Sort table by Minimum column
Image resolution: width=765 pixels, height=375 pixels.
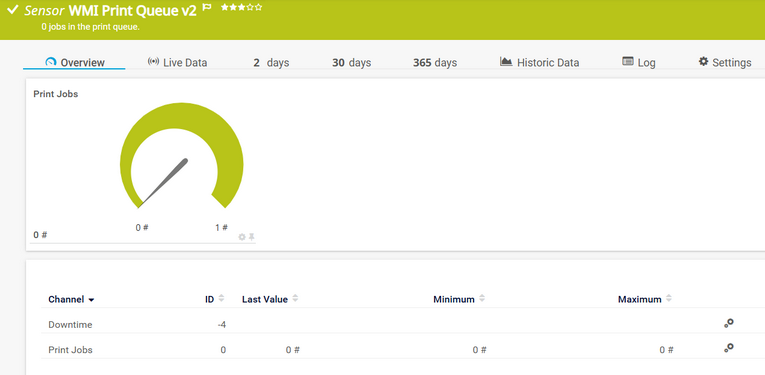click(459, 299)
